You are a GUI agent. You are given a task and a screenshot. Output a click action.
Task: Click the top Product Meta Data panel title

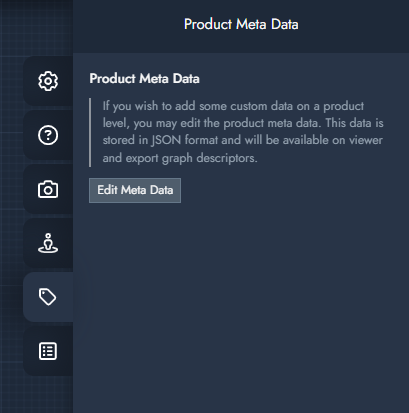click(x=241, y=24)
